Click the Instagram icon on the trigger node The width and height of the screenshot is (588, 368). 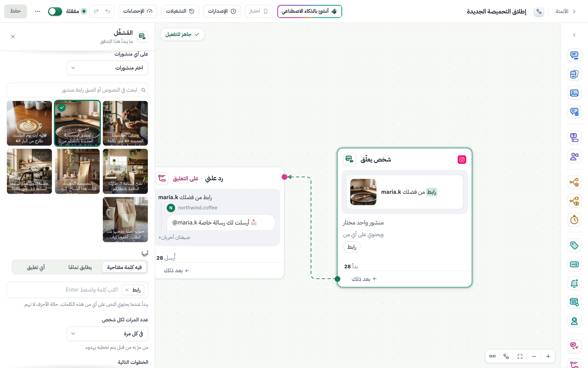[462, 159]
